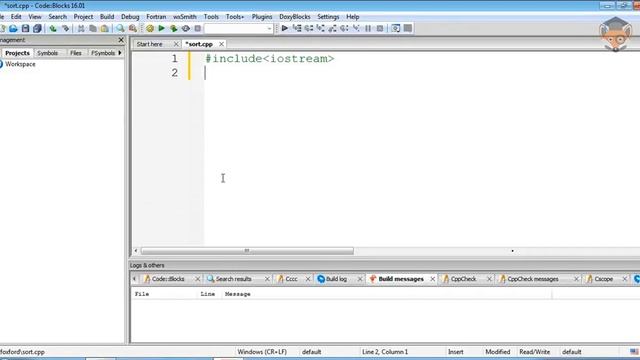Screen dimensions: 640x360
Task: Open the Help menu
Action: pos(352,17)
